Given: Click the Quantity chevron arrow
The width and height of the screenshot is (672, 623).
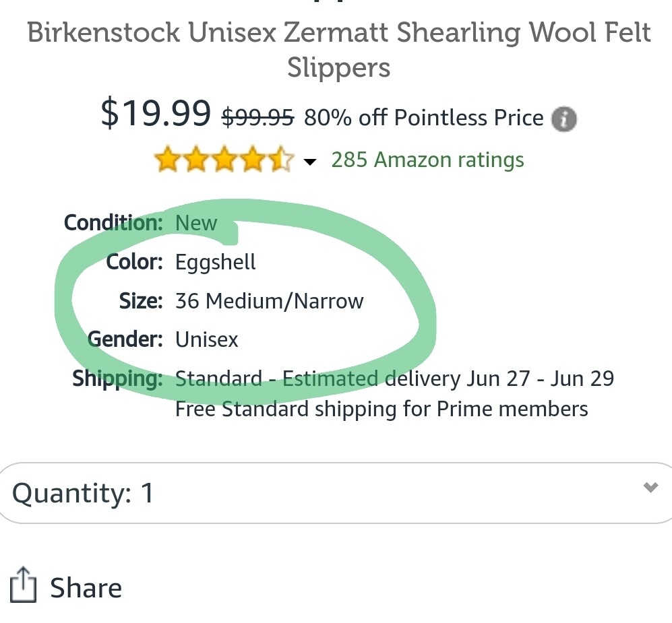Looking at the screenshot, I should pos(650,487).
